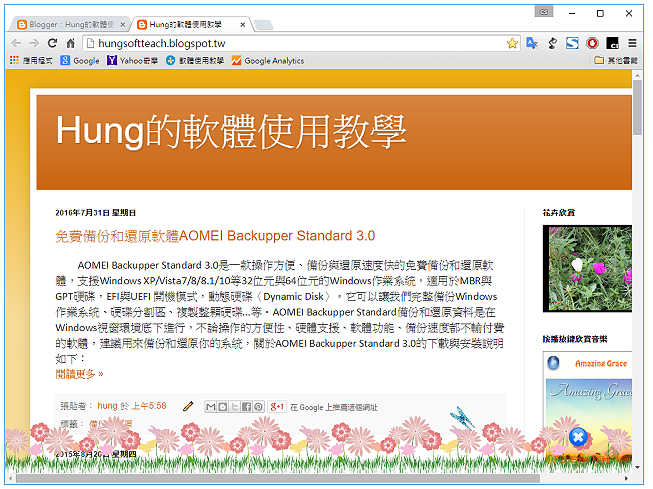Click the Google +1 button
This screenshot has height=489, width=653.
(277, 407)
